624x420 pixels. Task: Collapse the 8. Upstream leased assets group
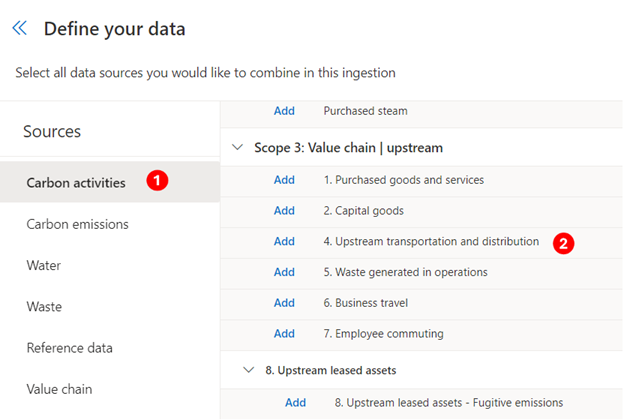249,370
